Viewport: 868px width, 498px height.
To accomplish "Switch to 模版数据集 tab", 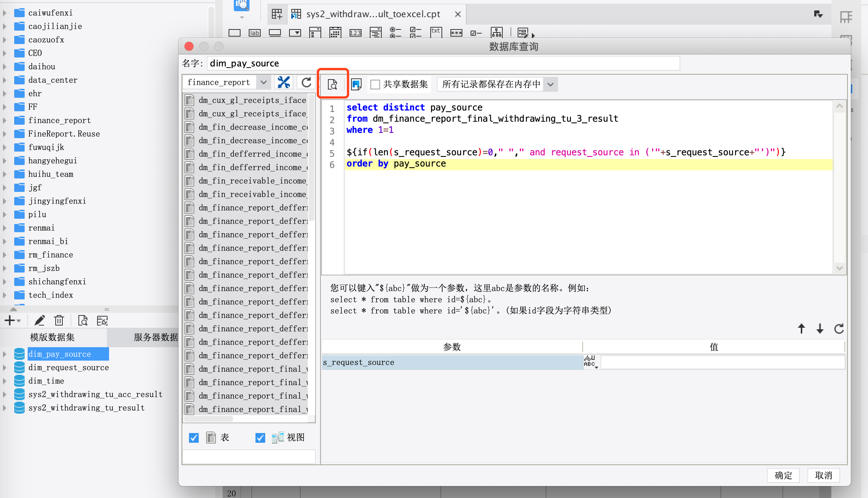I will pyautogui.click(x=52, y=337).
